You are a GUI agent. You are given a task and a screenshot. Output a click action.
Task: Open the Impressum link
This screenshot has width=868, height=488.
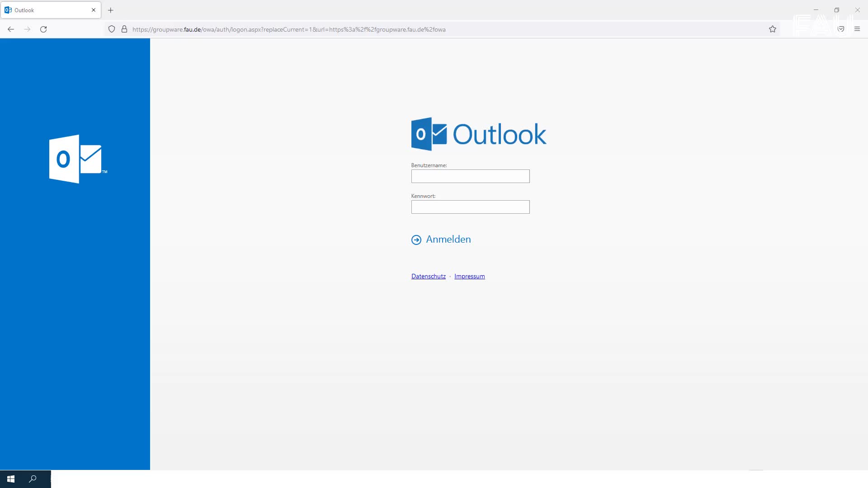[469, 276]
